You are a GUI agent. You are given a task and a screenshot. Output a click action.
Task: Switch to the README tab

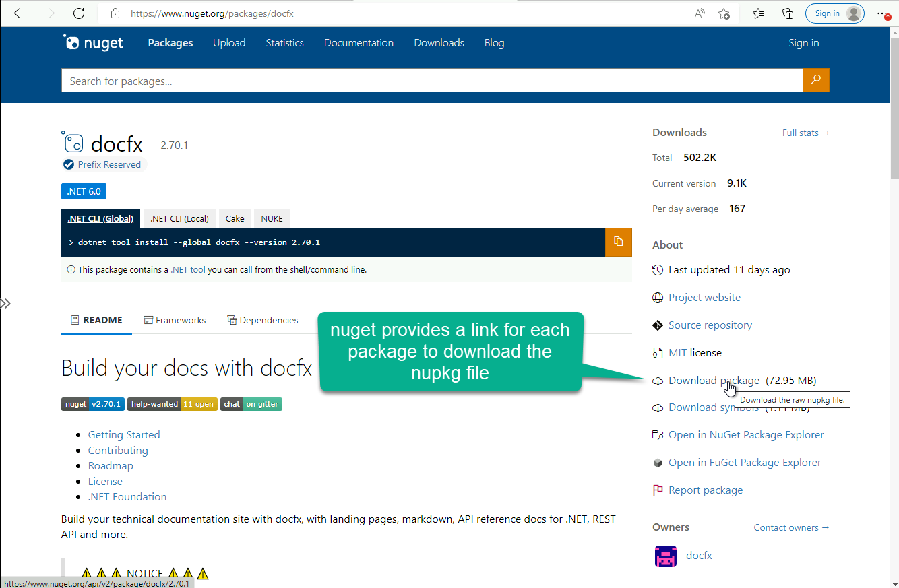click(x=97, y=320)
